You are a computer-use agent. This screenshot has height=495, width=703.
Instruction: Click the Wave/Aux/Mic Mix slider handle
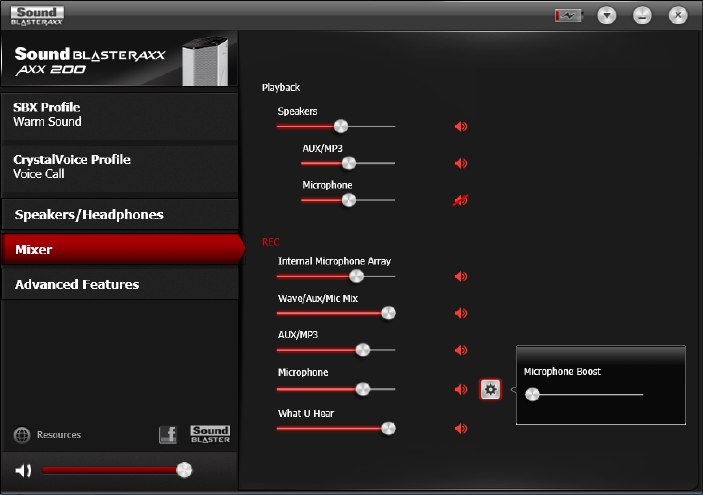tap(388, 313)
